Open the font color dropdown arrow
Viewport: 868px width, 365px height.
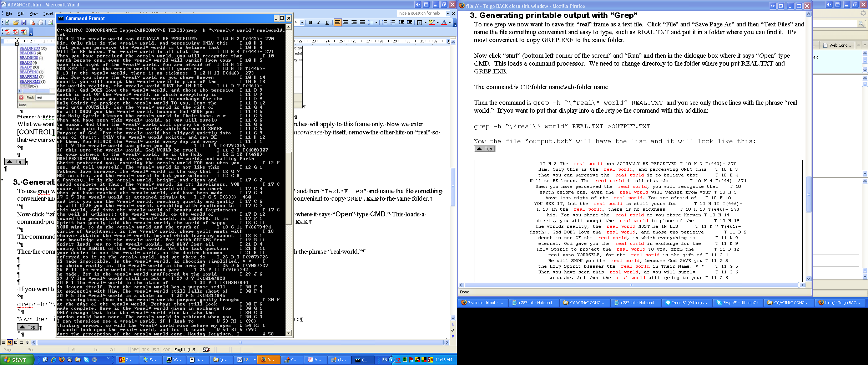(x=450, y=22)
